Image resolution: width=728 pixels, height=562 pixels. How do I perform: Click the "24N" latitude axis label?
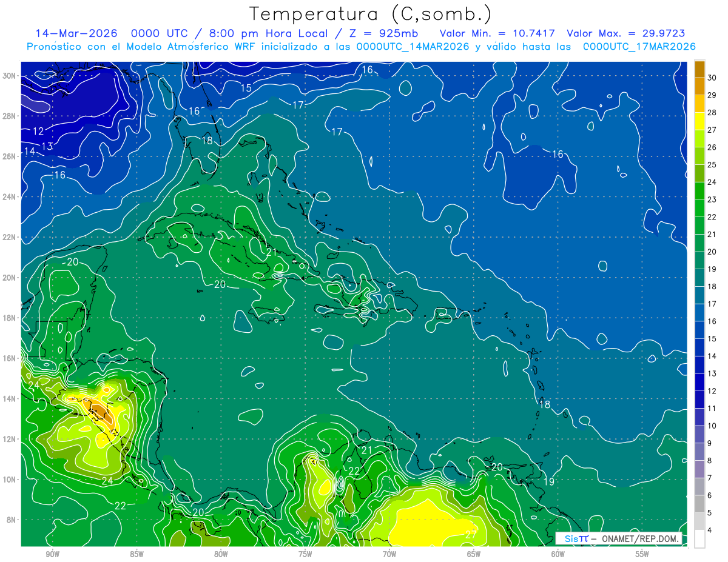[x=9, y=197]
